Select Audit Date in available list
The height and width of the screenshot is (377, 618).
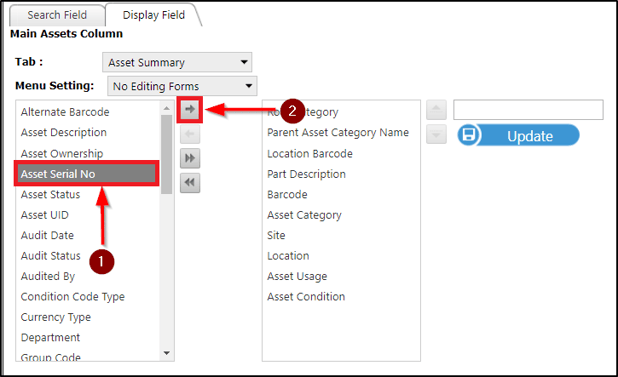(47, 236)
